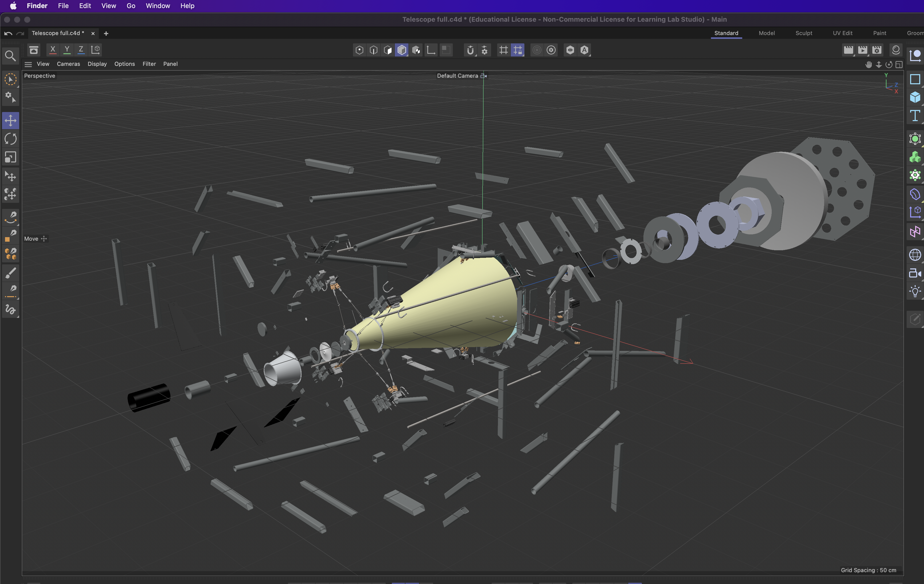Open the viewport hamburger menu
The width and height of the screenshot is (924, 584).
(x=28, y=64)
